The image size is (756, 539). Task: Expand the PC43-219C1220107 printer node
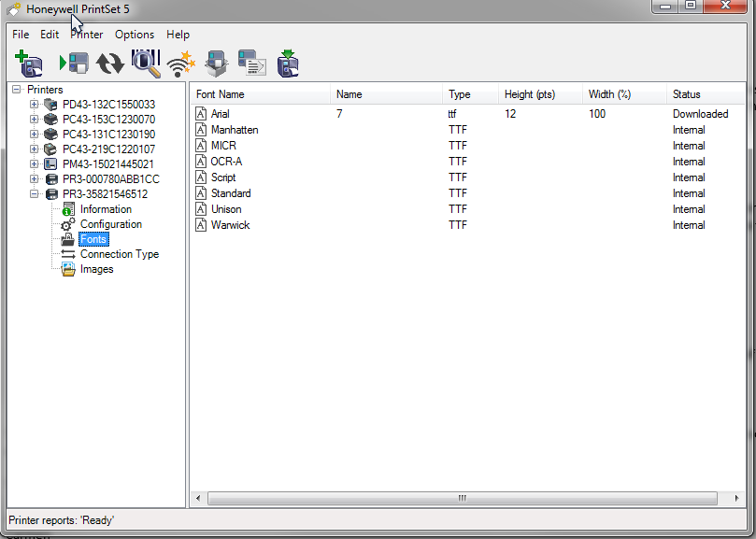(x=34, y=149)
